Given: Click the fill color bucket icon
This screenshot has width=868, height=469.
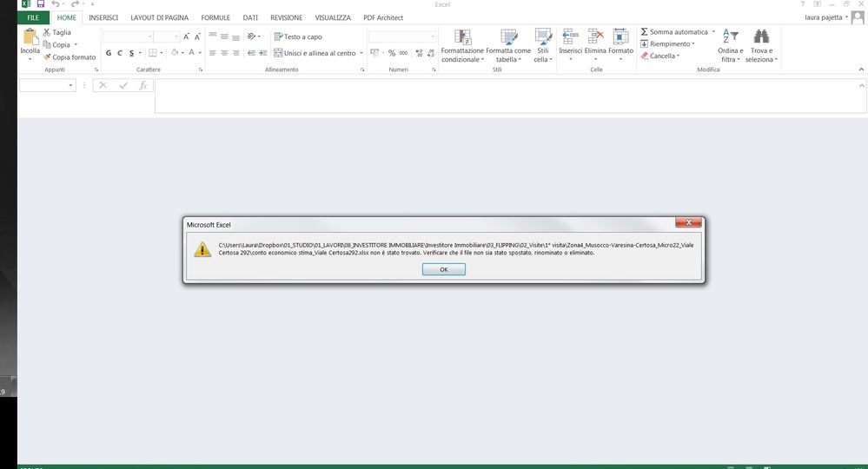Looking at the screenshot, I should (x=175, y=52).
